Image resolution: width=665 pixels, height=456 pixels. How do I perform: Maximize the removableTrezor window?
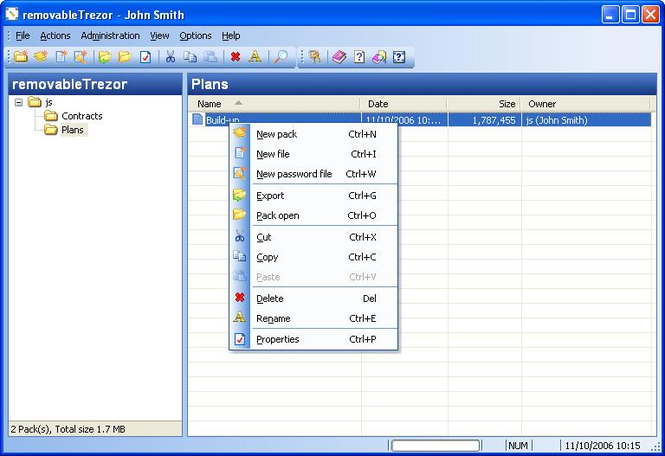[631, 15]
